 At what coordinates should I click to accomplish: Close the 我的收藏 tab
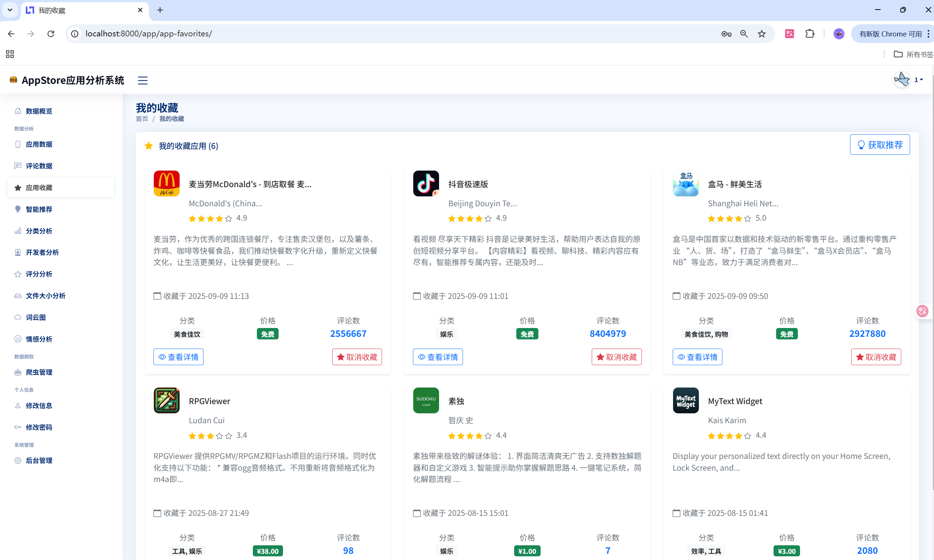point(140,10)
